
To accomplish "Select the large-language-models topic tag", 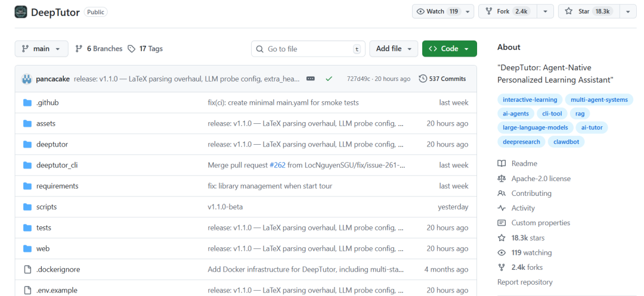I will click(535, 127).
